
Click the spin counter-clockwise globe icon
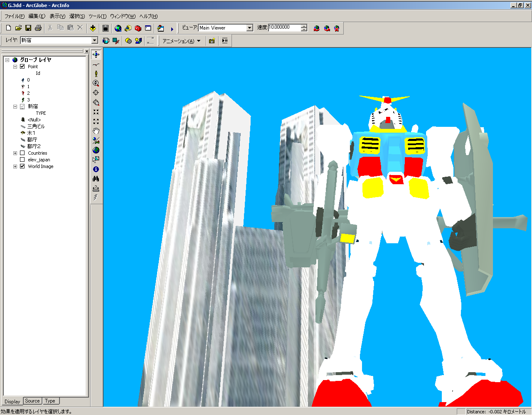tap(327, 28)
